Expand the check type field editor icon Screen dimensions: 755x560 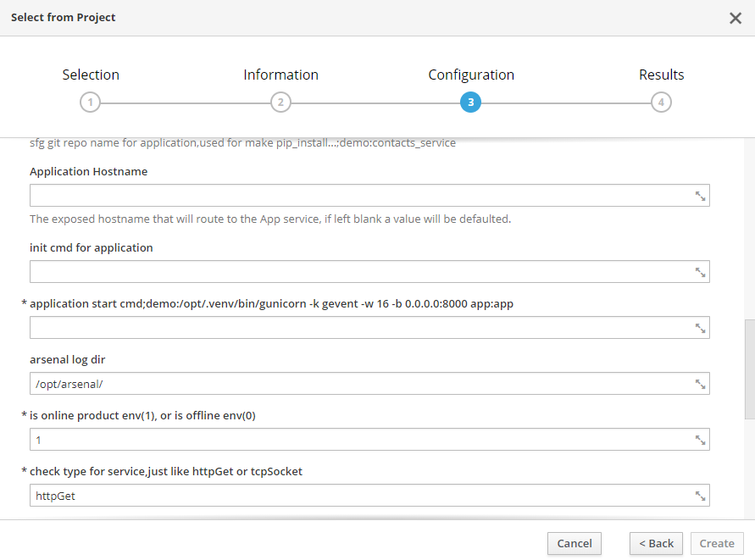(x=700, y=496)
